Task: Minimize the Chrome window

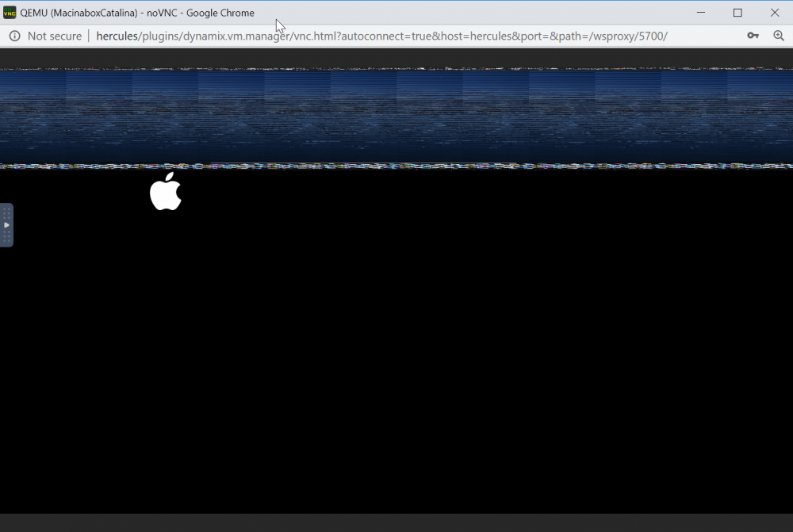Action: pyautogui.click(x=701, y=13)
